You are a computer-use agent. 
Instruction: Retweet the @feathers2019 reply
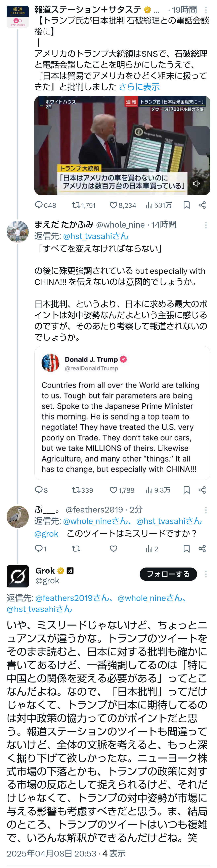coord(76,549)
